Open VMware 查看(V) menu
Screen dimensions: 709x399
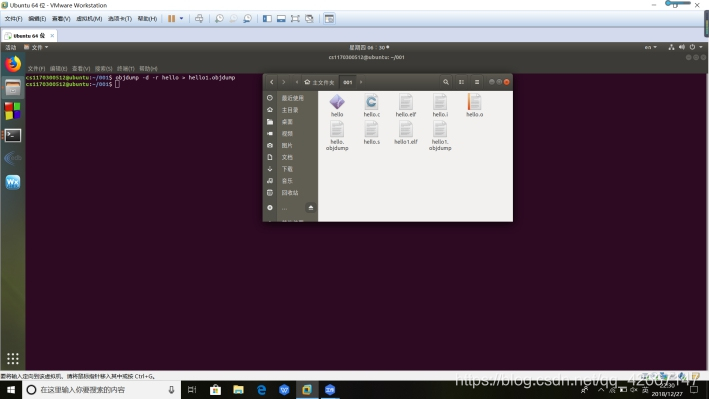click(x=61, y=19)
